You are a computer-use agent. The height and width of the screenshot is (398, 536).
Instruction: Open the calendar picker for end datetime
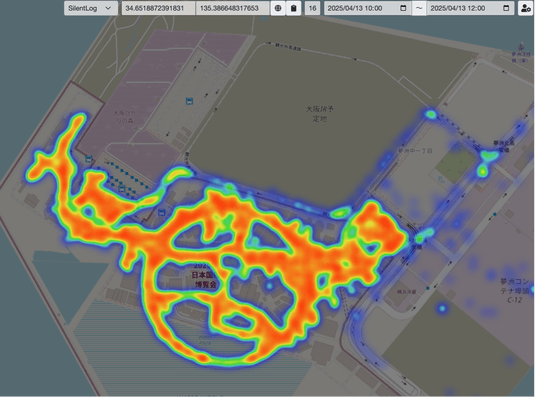pos(506,8)
